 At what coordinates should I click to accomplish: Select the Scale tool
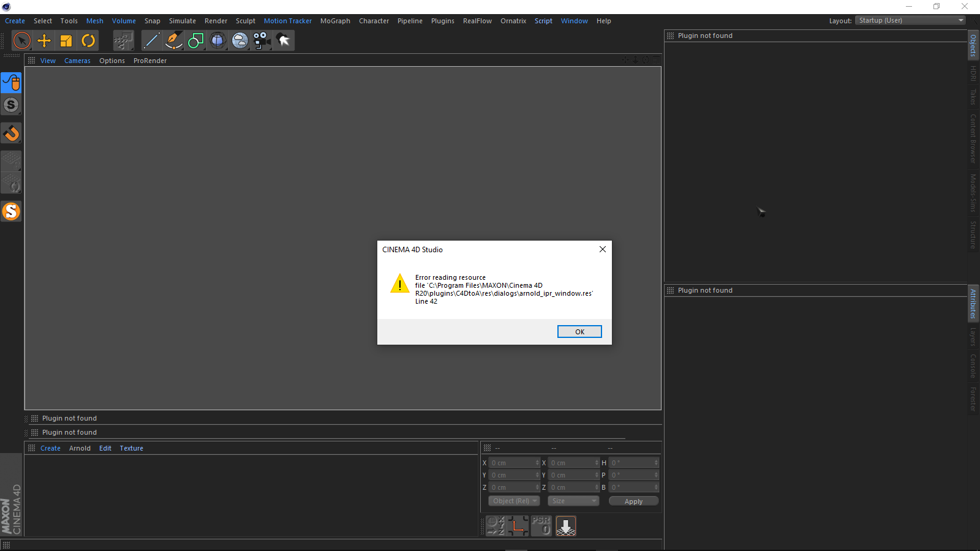[x=66, y=41]
